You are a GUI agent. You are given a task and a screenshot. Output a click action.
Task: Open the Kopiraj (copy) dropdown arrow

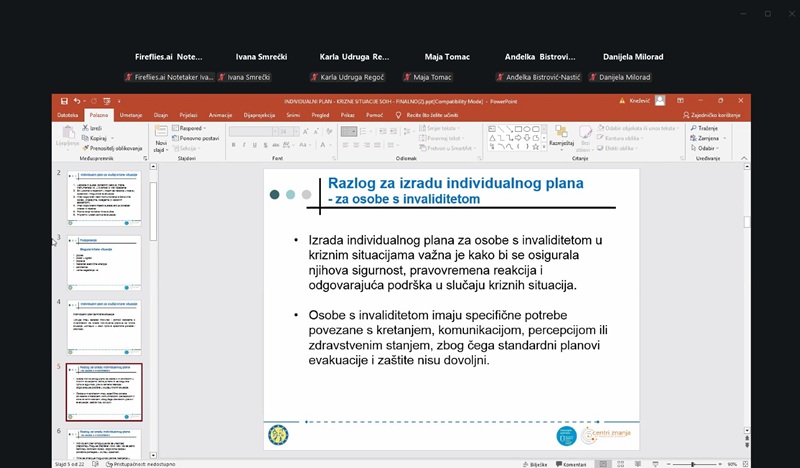(x=112, y=138)
